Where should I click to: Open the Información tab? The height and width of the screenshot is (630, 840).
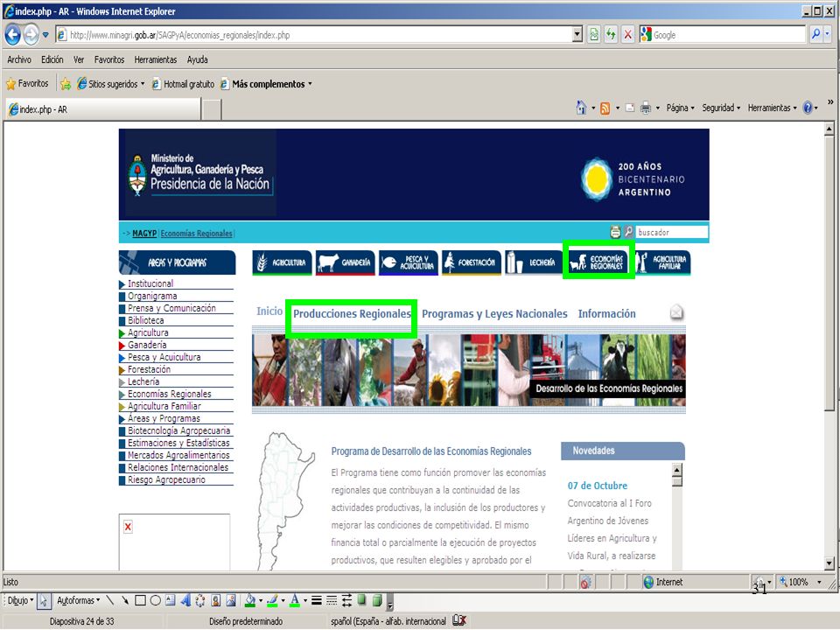pyautogui.click(x=606, y=314)
